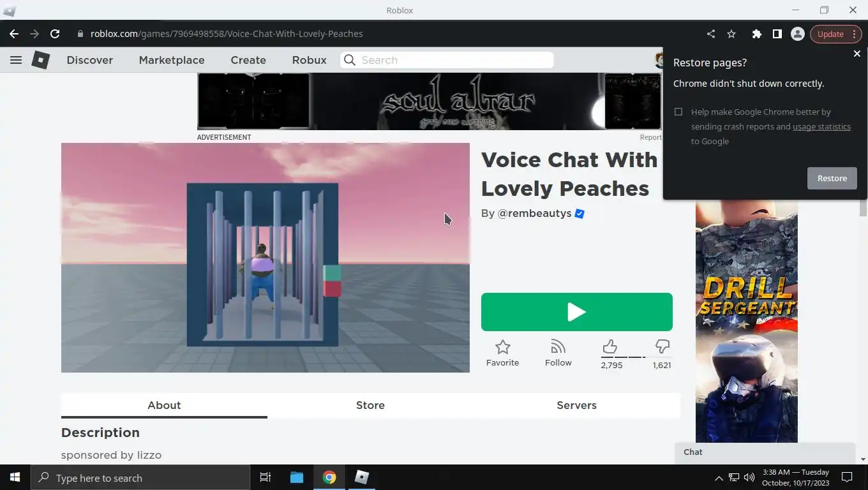
Task: Open the Marketplace page
Action: point(172,60)
